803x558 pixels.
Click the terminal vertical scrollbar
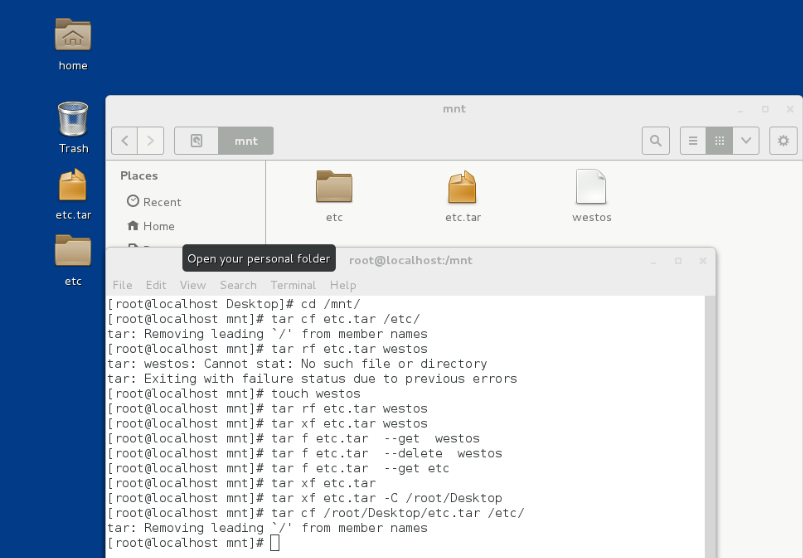pos(709,426)
